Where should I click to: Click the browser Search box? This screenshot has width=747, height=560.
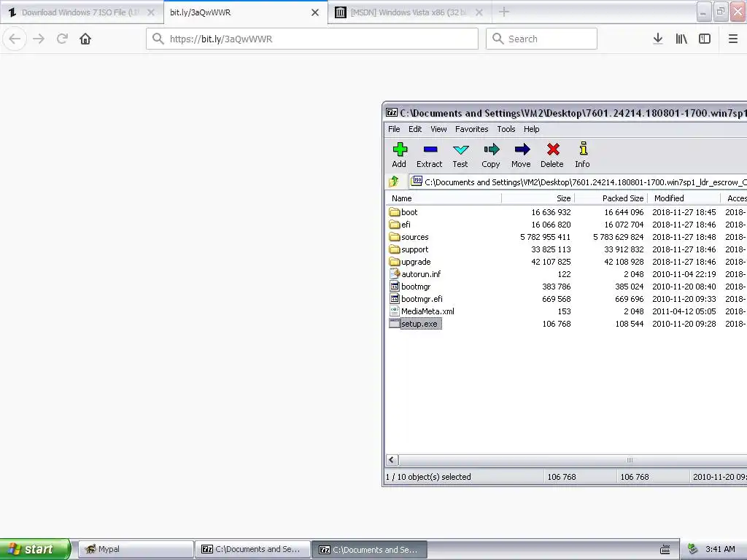[541, 39]
